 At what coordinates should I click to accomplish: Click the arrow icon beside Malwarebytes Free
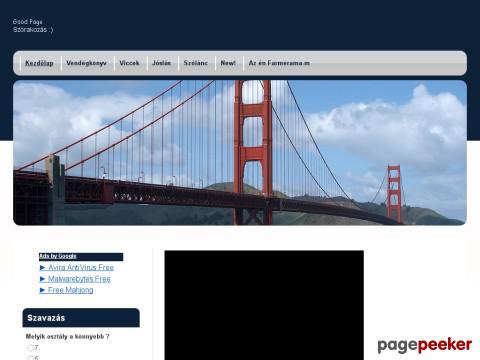click(x=42, y=279)
